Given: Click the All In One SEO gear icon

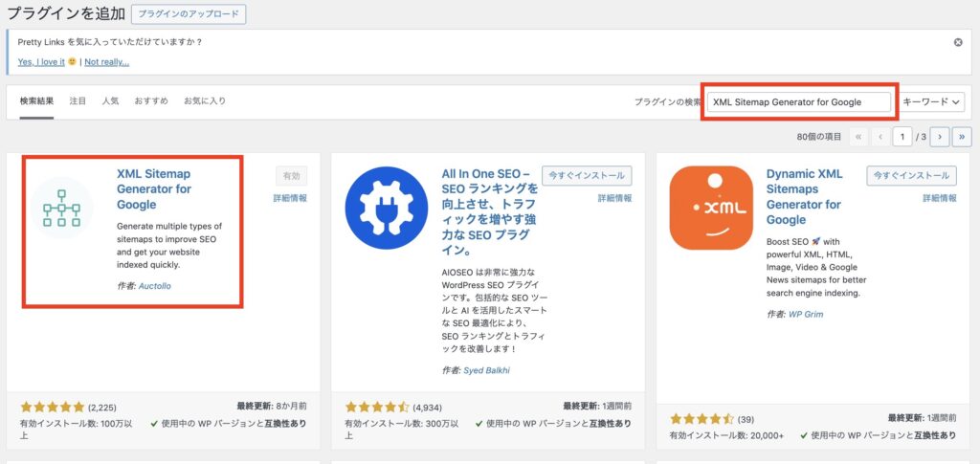Looking at the screenshot, I should pyautogui.click(x=386, y=208).
